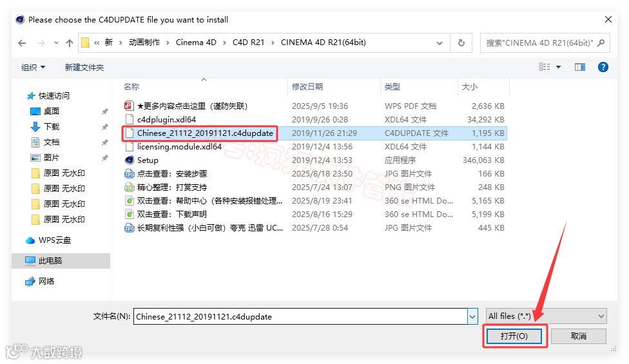
Task: Toggle the preview pane icon
Action: 579,67
